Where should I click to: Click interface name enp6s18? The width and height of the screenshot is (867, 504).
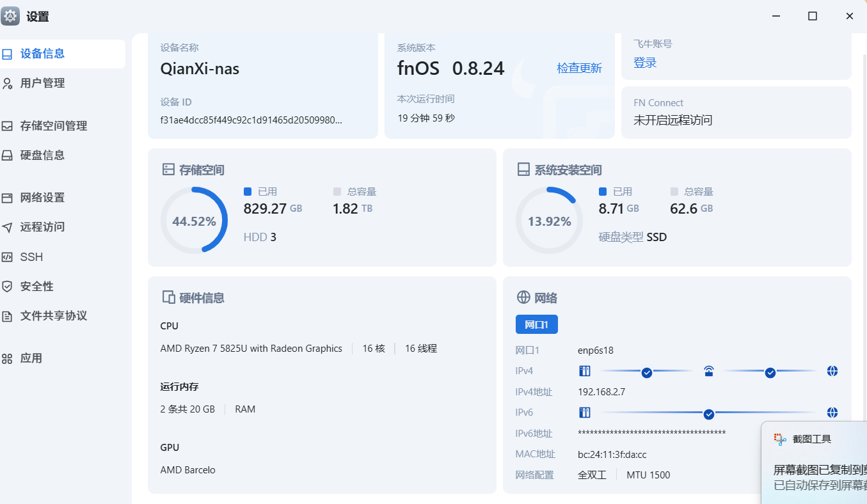596,350
